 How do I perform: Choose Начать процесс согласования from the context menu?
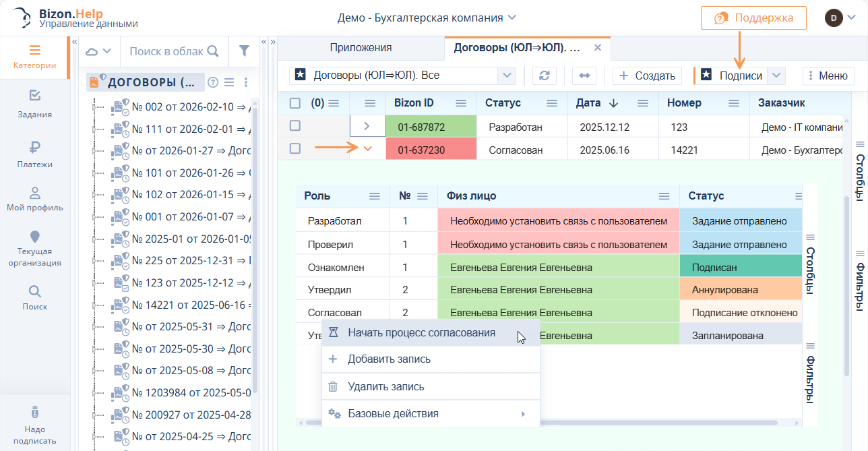tap(421, 333)
